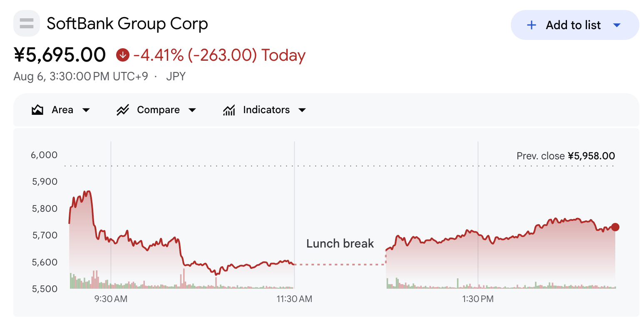Open the Compare dropdown arrow
644x317 pixels.
pyautogui.click(x=192, y=110)
